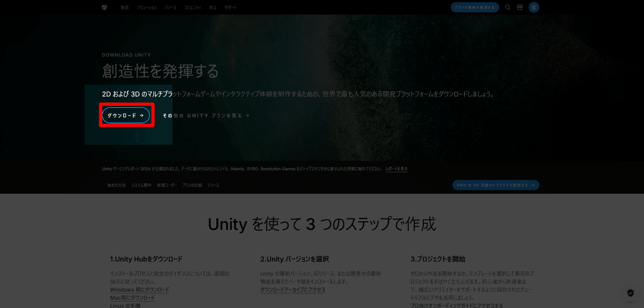The width and height of the screenshot is (644, 308).
Task: Select the 始める方法 sub-navigation tab
Action: (x=116, y=185)
